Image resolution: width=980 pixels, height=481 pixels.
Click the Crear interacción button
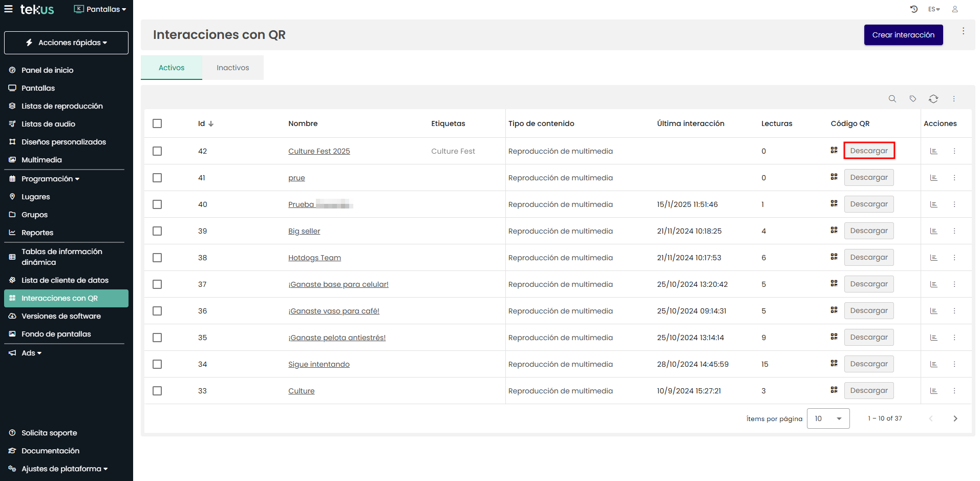click(x=903, y=35)
